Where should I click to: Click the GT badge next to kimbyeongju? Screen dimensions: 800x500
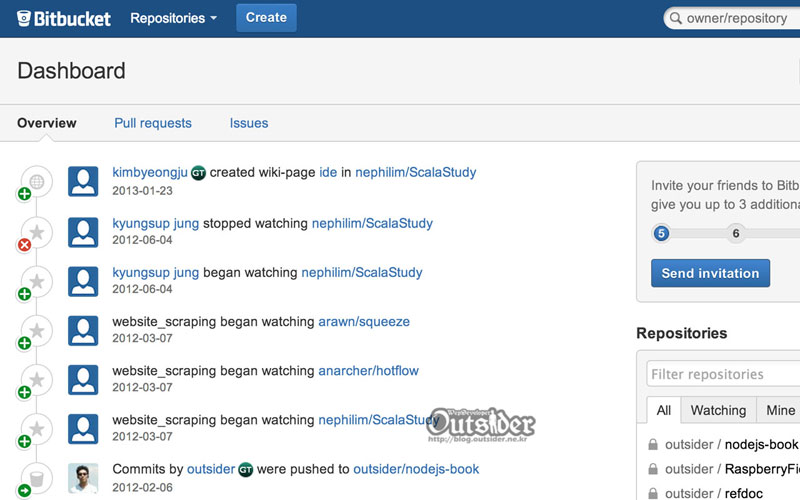click(x=198, y=173)
